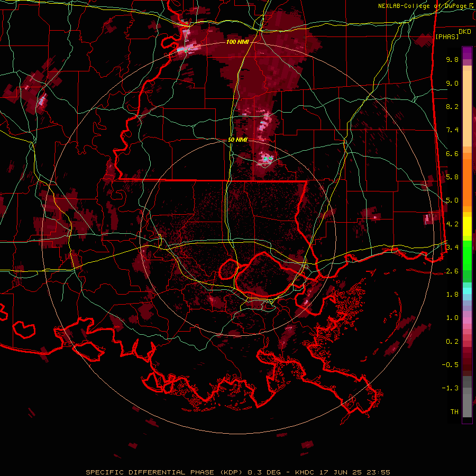Pick the gray segment near TH label

pos(467,407)
